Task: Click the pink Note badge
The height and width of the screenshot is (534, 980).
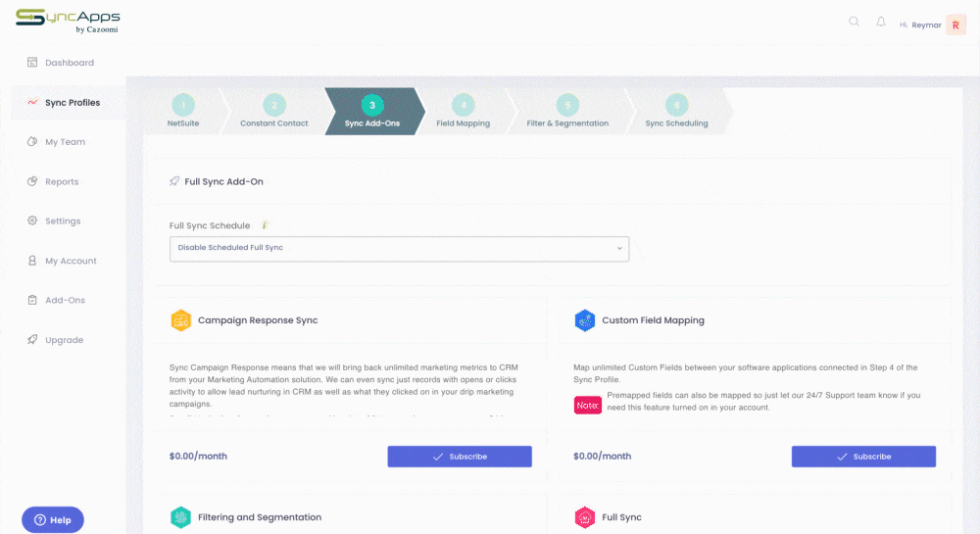Action: click(x=587, y=405)
